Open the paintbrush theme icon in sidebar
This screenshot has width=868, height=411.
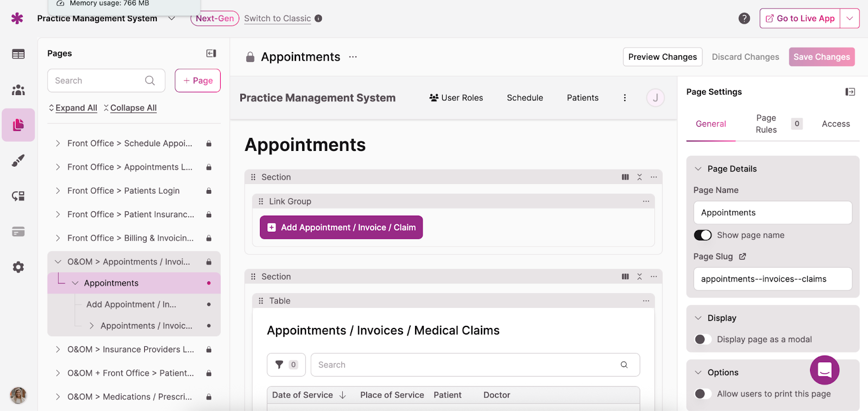point(18,160)
